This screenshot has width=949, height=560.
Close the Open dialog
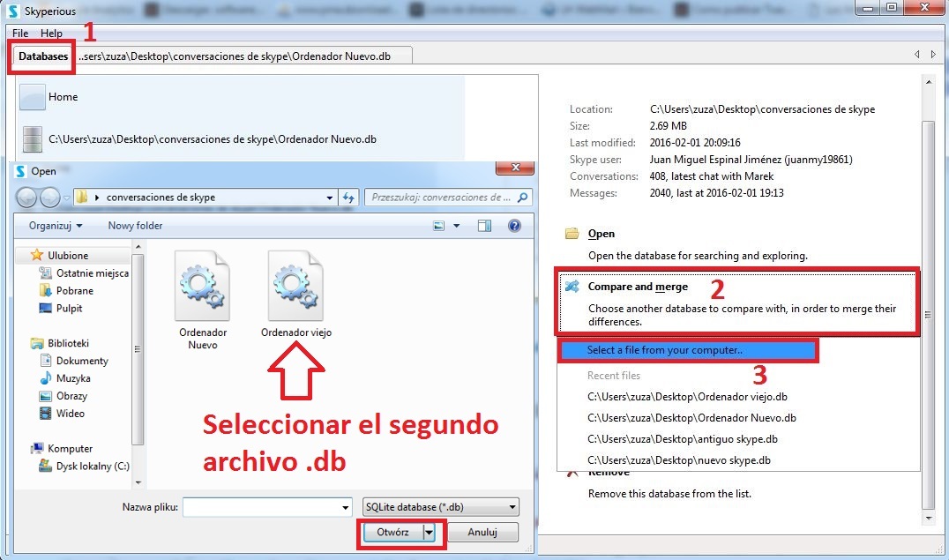click(514, 168)
